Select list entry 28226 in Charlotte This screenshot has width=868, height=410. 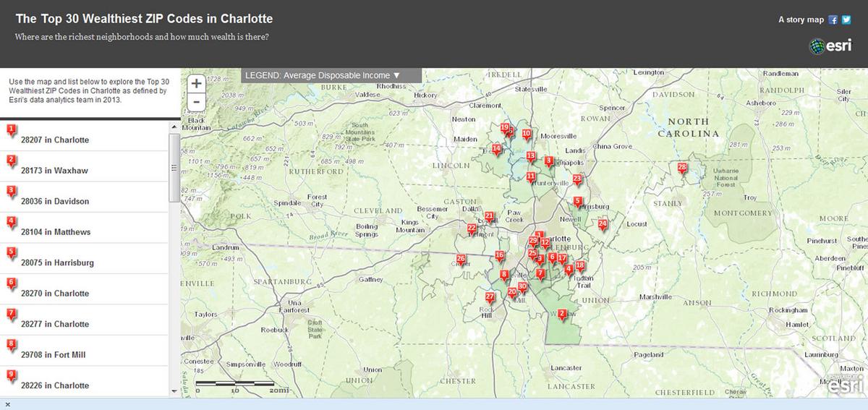click(x=85, y=381)
